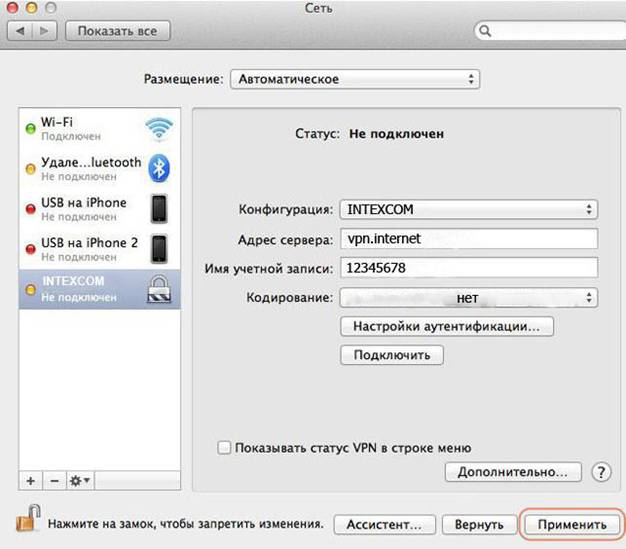Go back with the left arrow button
Image resolution: width=626 pixels, height=549 pixels.
pos(23,31)
